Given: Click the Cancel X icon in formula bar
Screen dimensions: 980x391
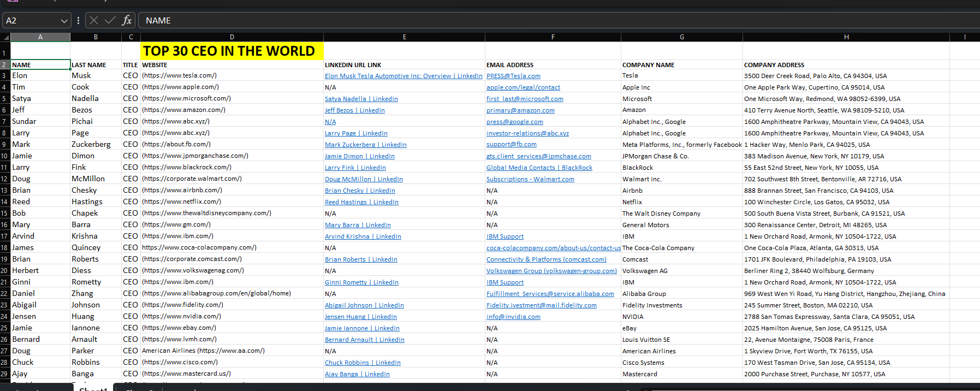Looking at the screenshot, I should 94,20.
